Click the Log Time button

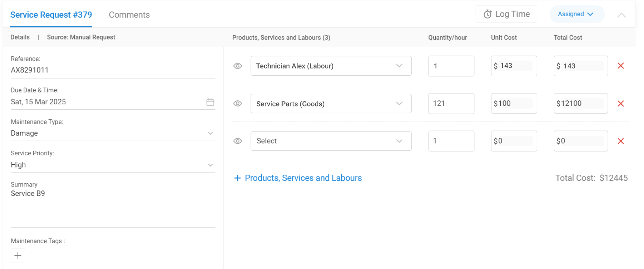[x=506, y=14]
